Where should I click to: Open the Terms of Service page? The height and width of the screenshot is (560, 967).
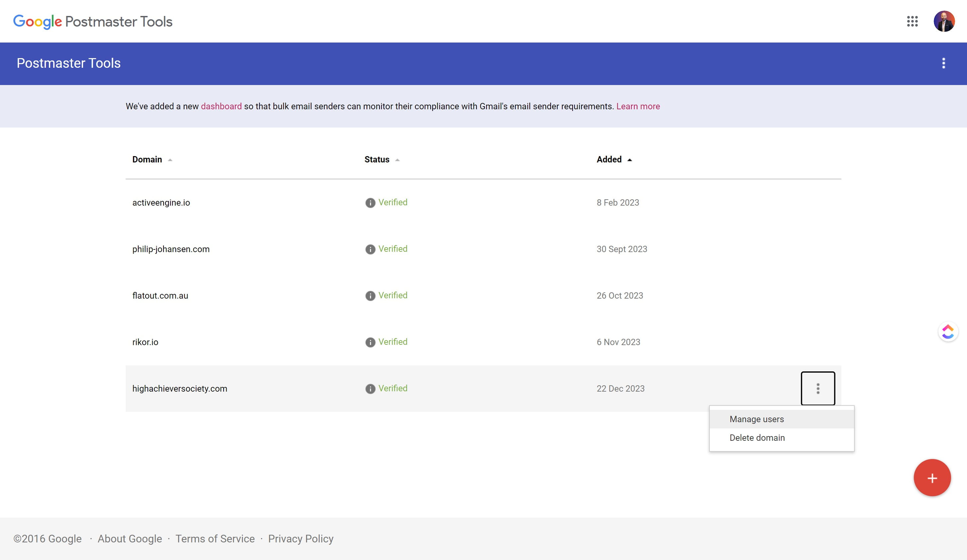click(215, 538)
